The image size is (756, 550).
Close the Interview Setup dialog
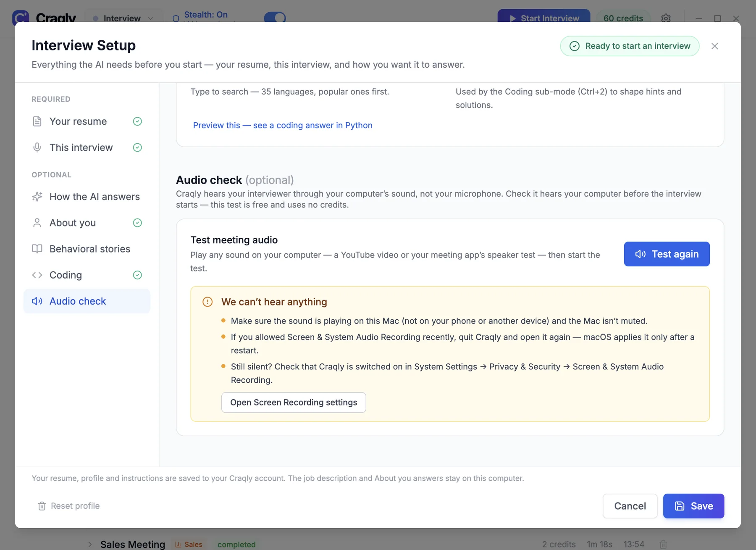pyautogui.click(x=714, y=46)
